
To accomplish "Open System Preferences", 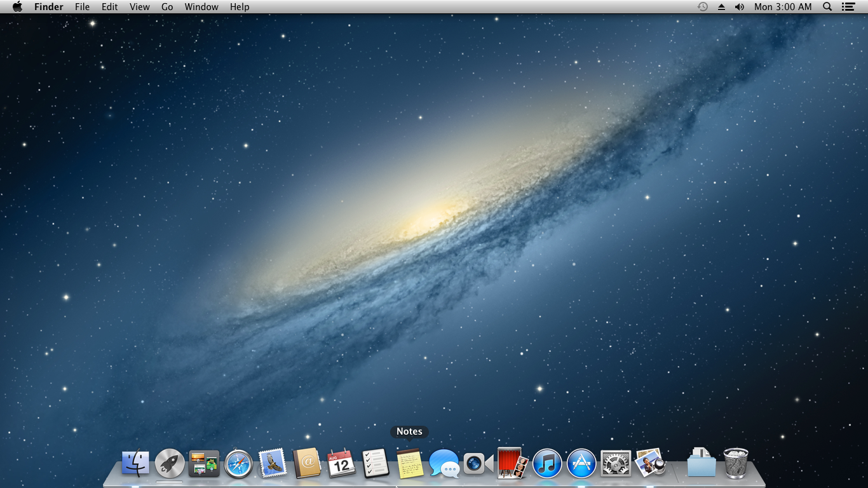I will (x=614, y=463).
